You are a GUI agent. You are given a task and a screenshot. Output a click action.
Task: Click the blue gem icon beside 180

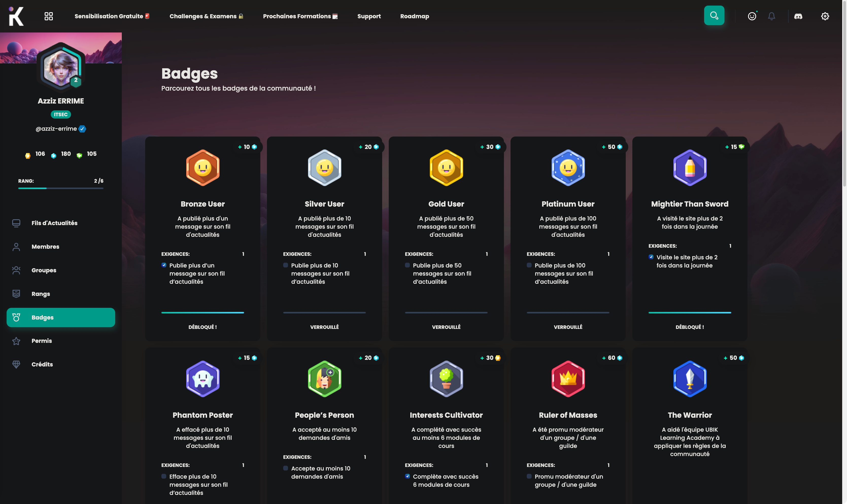(x=54, y=156)
